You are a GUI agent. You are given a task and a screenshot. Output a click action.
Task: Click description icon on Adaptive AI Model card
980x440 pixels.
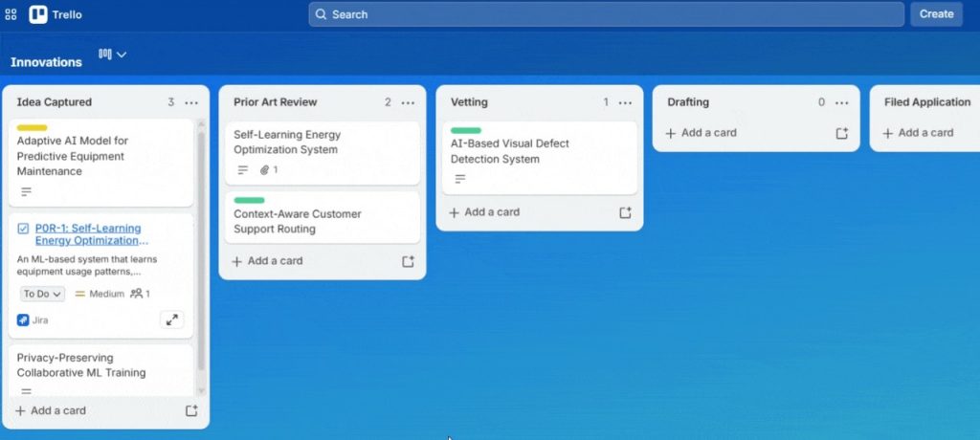(26, 192)
